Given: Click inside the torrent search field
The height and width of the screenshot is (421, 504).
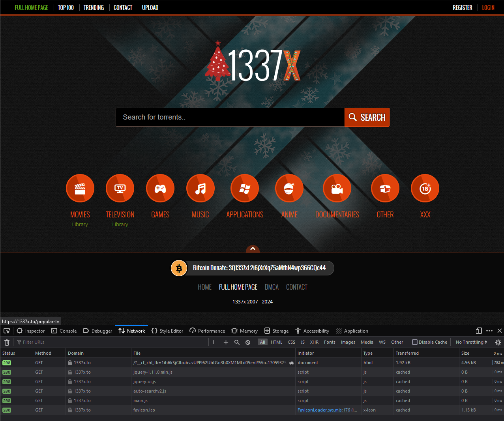Looking at the screenshot, I should coord(230,117).
